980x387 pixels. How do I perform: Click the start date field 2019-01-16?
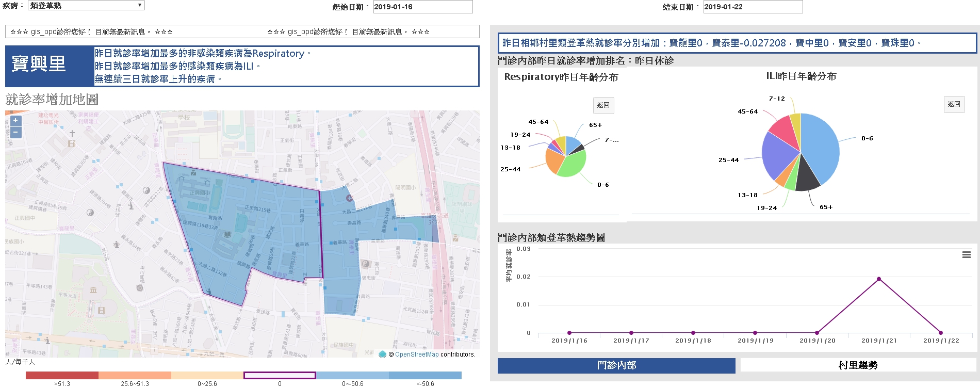coord(422,7)
